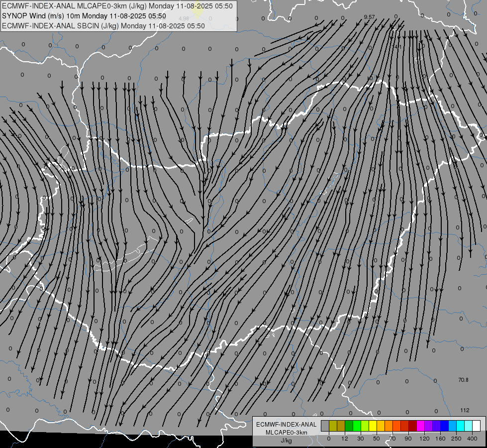Click the sky blue legend swatch

(453, 426)
